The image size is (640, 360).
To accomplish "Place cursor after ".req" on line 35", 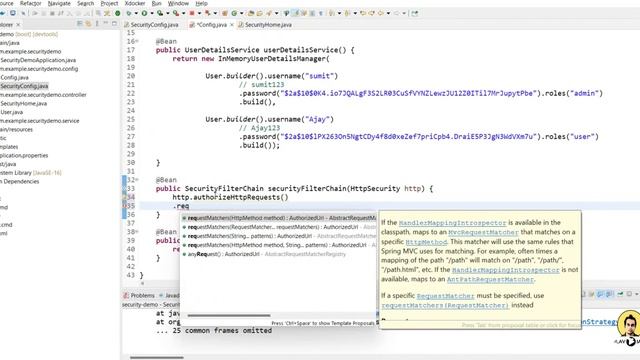I will pos(189,206).
